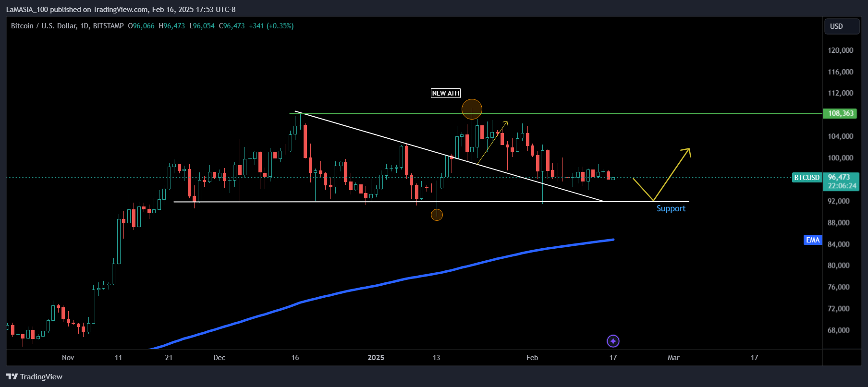868x387 pixels.
Task: Click the EMA label tag
Action: (x=813, y=240)
